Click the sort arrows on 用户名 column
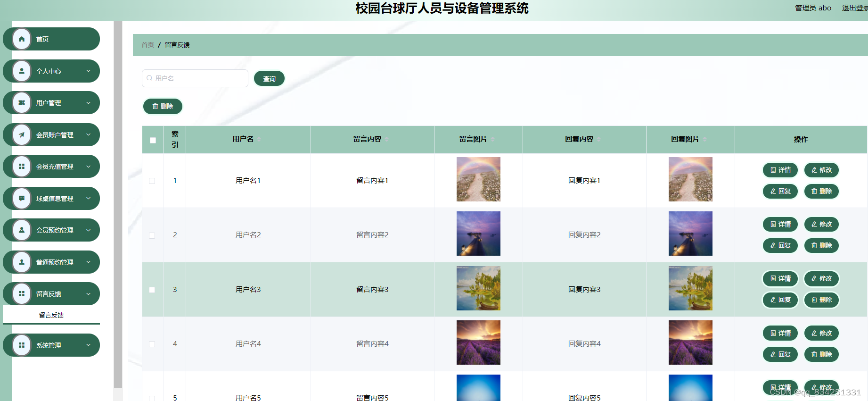Viewport: 868px width, 401px height. pos(259,139)
